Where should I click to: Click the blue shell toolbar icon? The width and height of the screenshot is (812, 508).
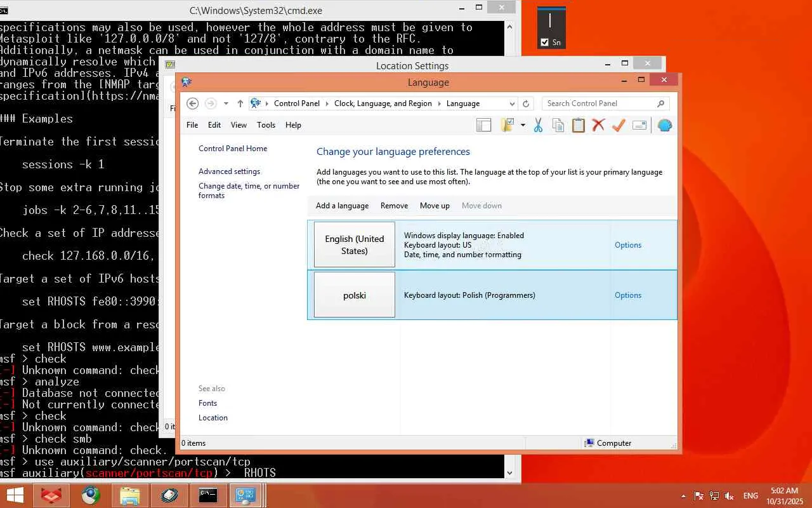[x=664, y=125]
